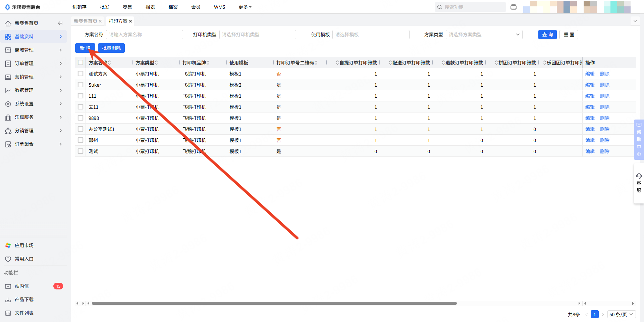This screenshot has width=644, height=322.
Task: Sort by 方案类型 column arrows
Action: [156, 63]
